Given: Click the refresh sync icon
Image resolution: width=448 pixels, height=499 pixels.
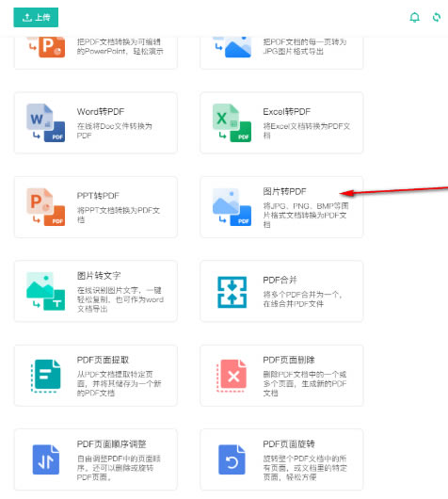Looking at the screenshot, I should [x=437, y=17].
